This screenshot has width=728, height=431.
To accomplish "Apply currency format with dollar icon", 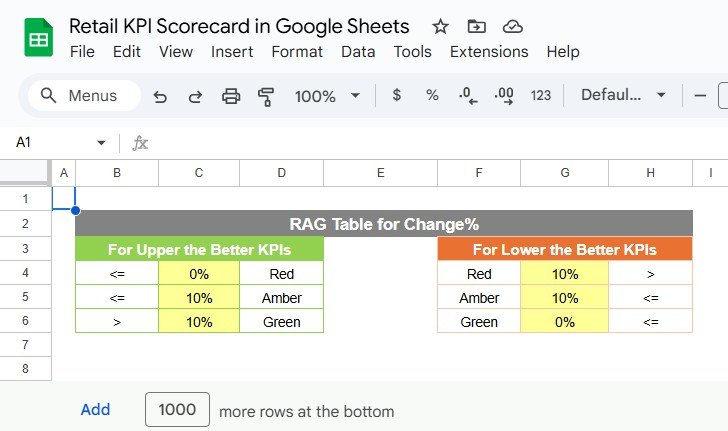I will 397,96.
